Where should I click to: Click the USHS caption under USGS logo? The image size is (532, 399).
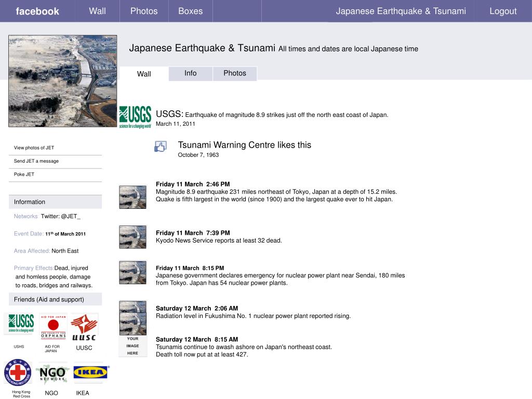click(19, 347)
